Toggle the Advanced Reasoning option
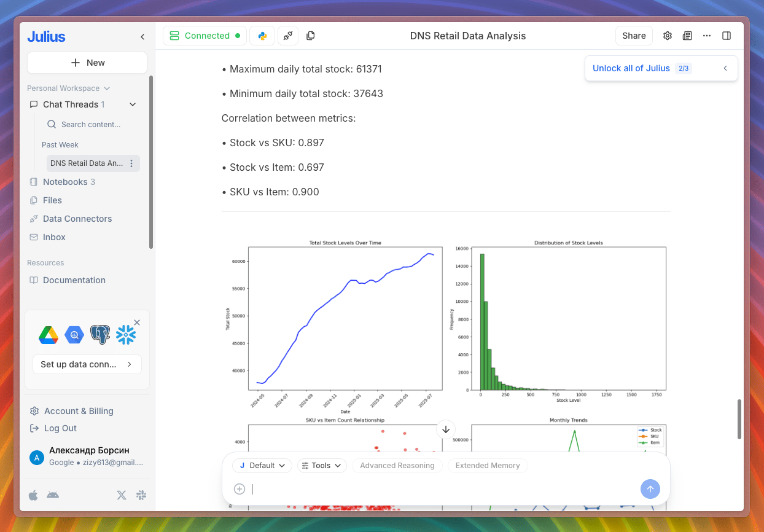Viewport: 764px width, 532px height. tap(397, 466)
